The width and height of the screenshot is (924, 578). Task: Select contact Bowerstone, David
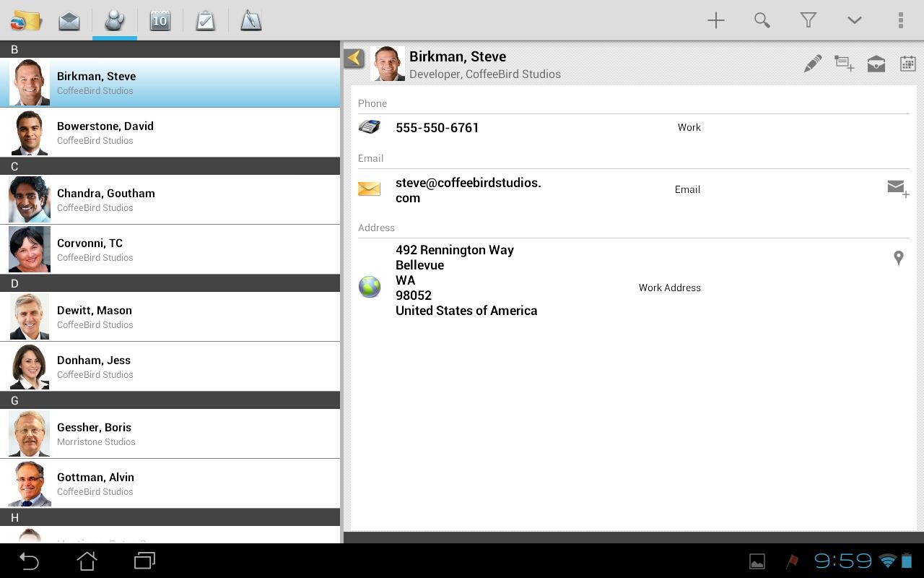(170, 132)
